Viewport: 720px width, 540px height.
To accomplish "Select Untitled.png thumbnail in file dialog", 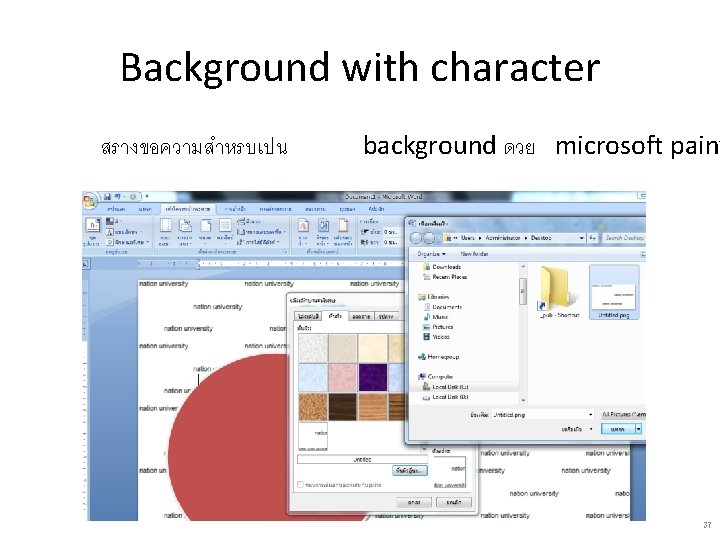I will (x=613, y=292).
